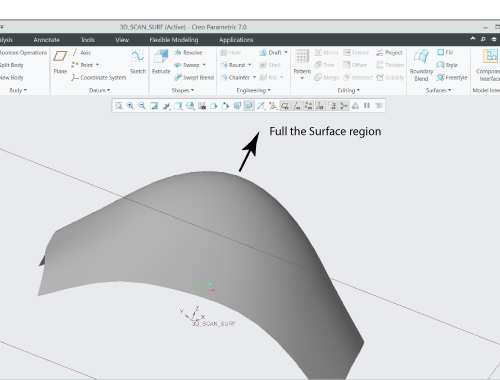
Task: Expand the Datum group dropdown
Action: click(99, 90)
